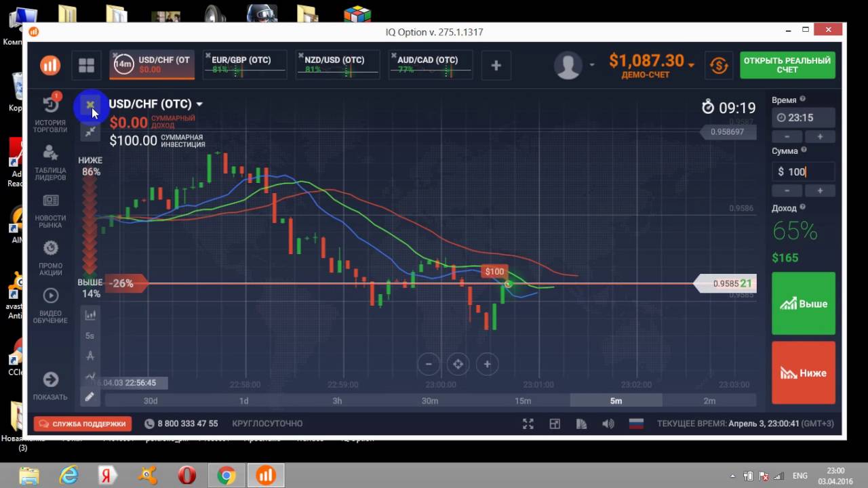Open the drawing tools compass icon
The image size is (868, 488).
click(x=90, y=356)
